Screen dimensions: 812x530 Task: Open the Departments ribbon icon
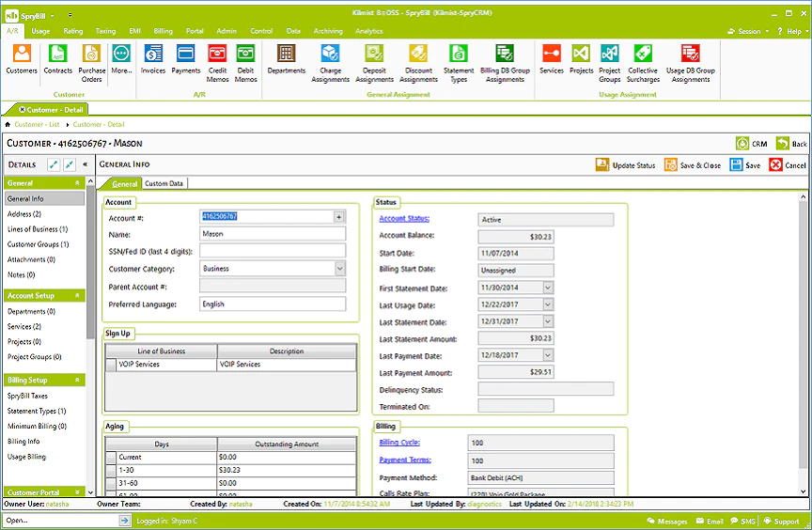point(287,59)
